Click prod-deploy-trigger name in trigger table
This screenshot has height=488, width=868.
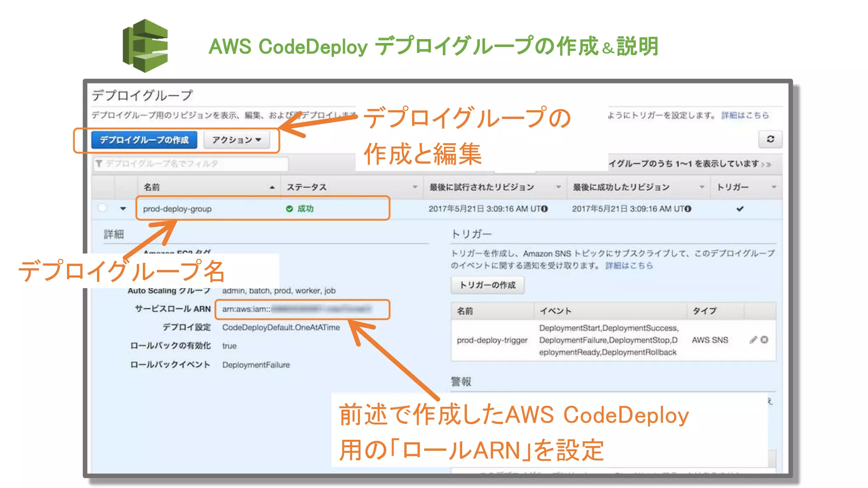tap(492, 340)
